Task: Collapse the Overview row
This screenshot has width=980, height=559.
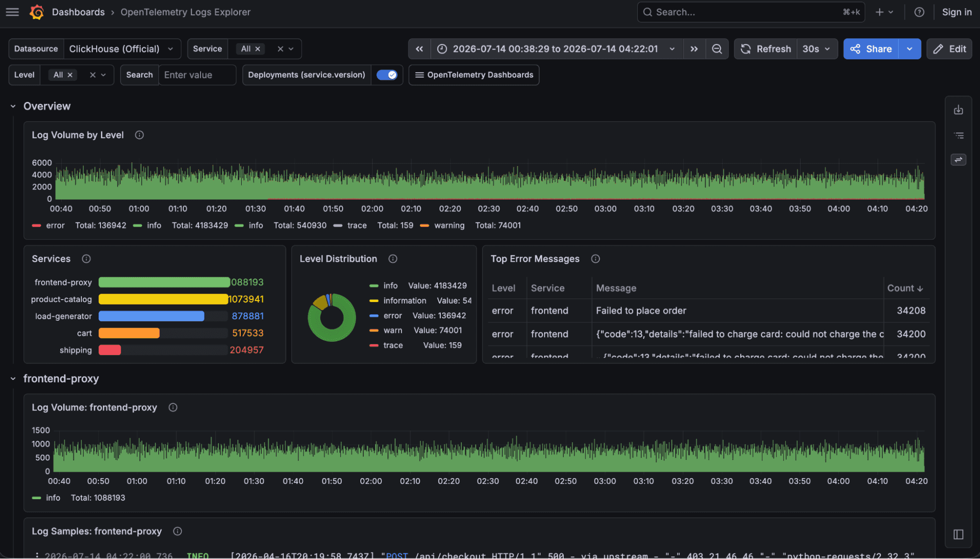Action: coord(13,106)
